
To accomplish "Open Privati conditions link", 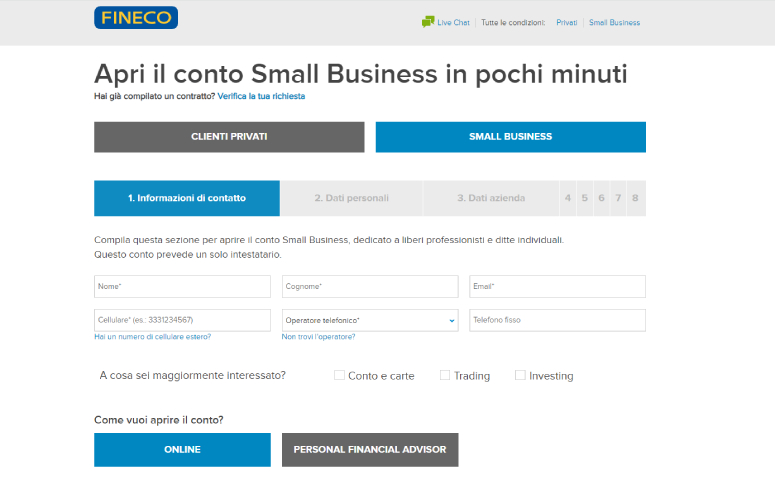I will coord(566,23).
